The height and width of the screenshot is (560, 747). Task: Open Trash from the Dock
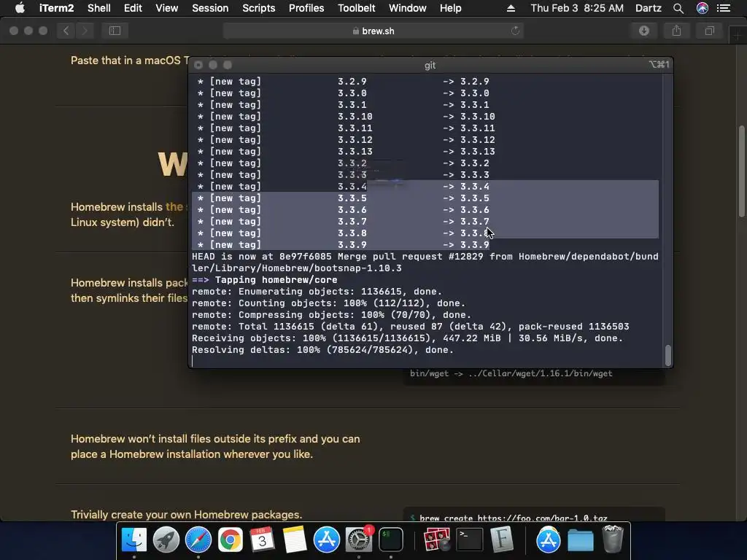(x=613, y=540)
